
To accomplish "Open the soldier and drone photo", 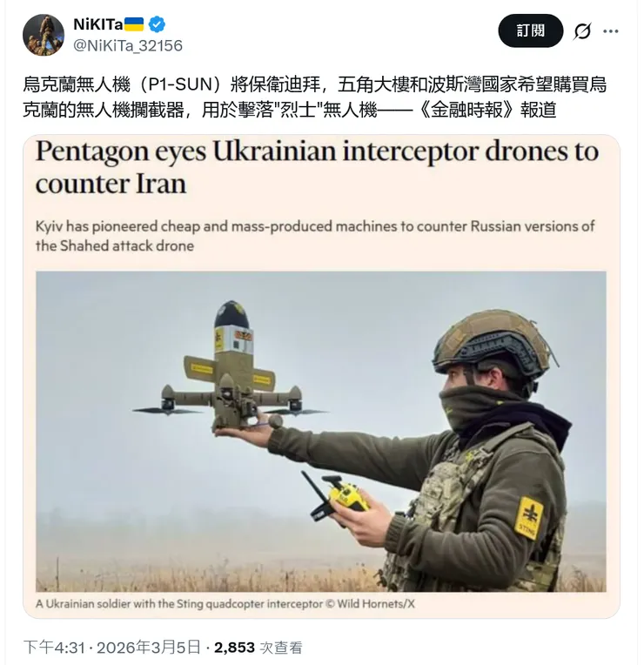I will pyautogui.click(x=321, y=432).
